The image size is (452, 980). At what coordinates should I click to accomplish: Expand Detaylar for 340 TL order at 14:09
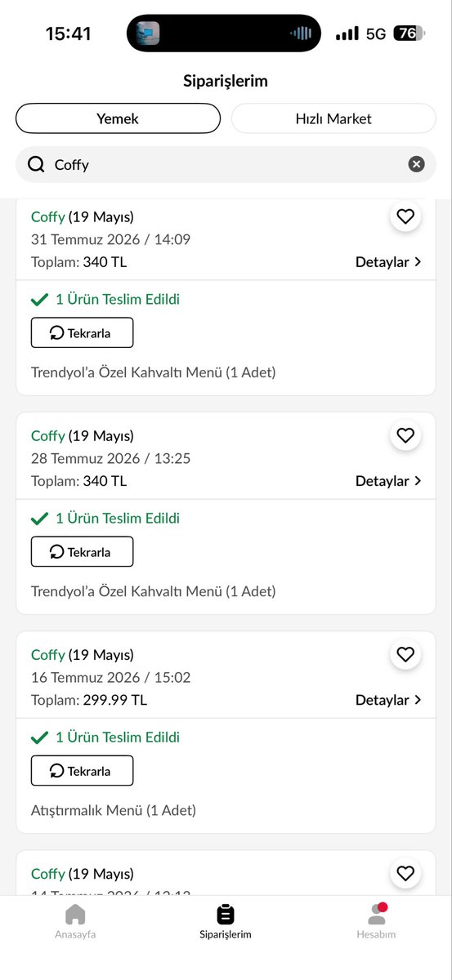[388, 262]
